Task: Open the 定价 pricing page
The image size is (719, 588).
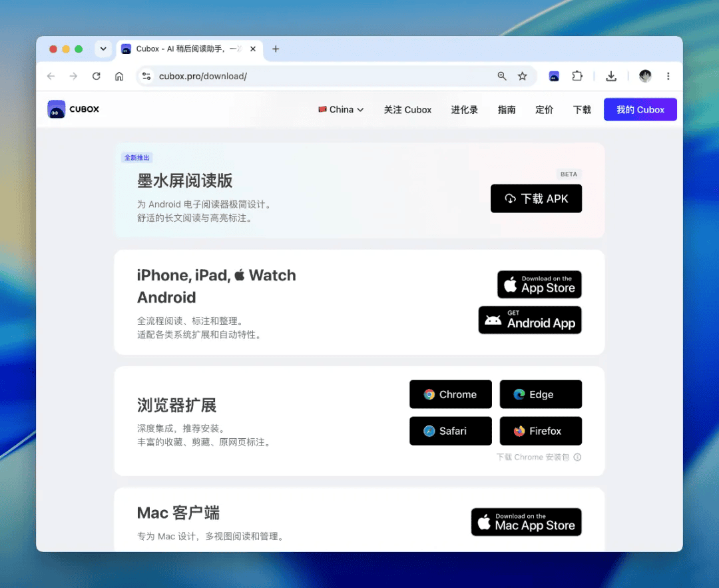Action: point(545,110)
